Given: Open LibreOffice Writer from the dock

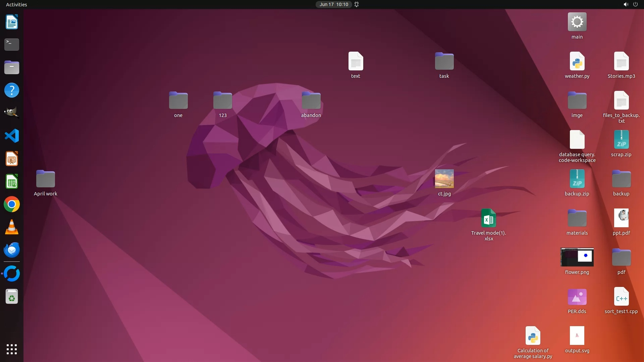Looking at the screenshot, I should pos(12,22).
